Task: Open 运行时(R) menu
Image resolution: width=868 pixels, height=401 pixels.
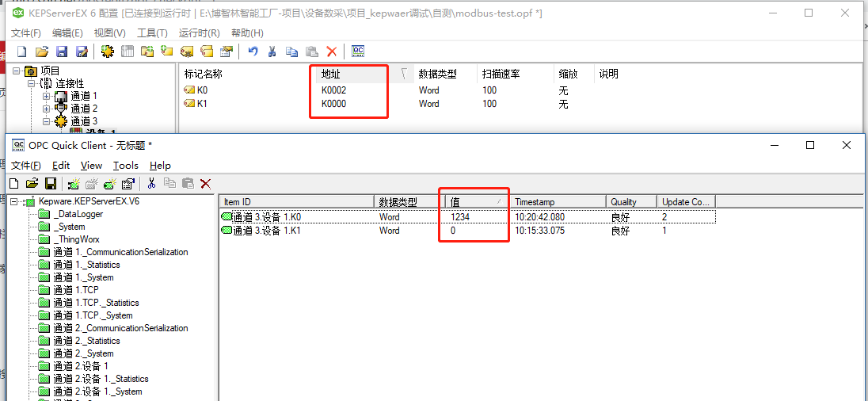Action: [200, 32]
